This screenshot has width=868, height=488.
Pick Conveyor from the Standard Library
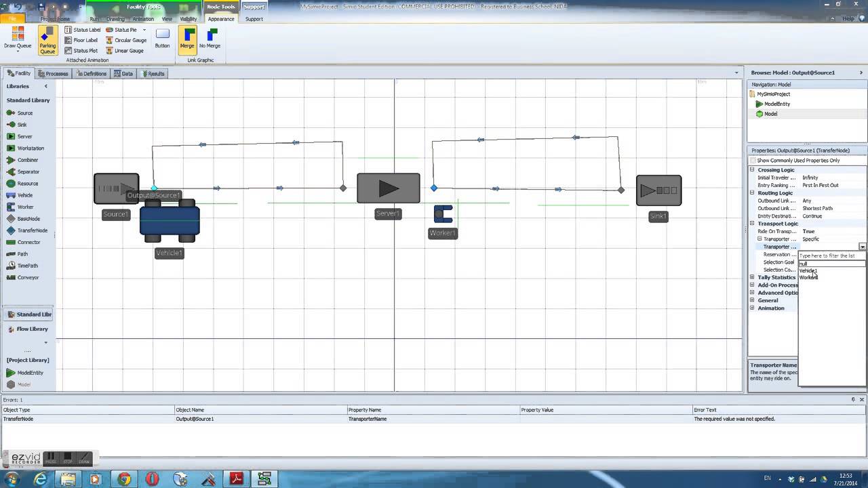(x=22, y=277)
